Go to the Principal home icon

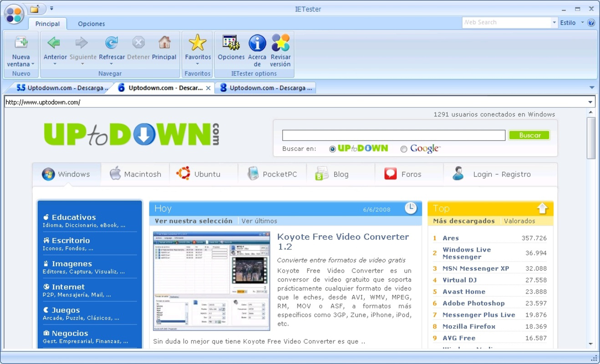[x=164, y=43]
